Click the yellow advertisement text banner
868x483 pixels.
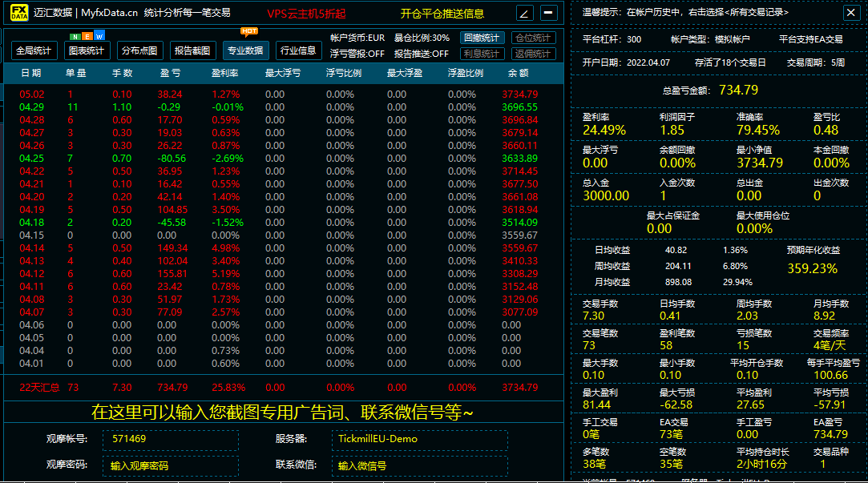tap(282, 413)
